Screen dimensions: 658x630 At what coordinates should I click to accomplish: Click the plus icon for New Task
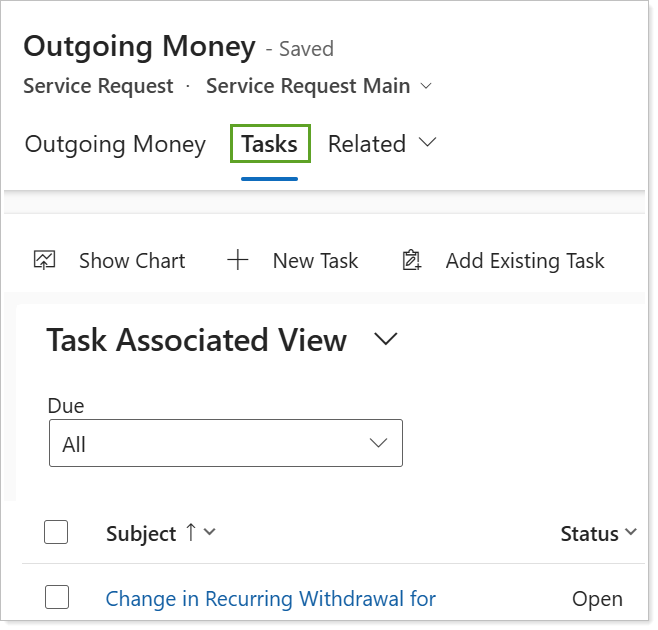[237, 261]
